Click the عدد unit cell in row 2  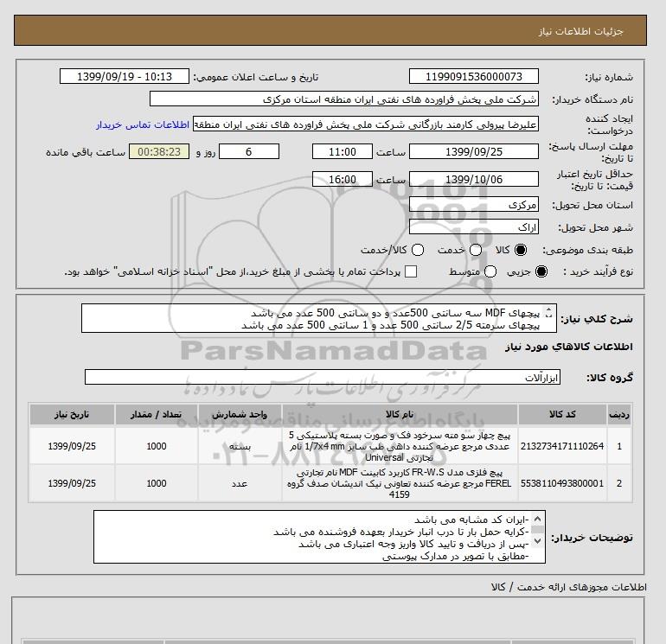[240, 483]
